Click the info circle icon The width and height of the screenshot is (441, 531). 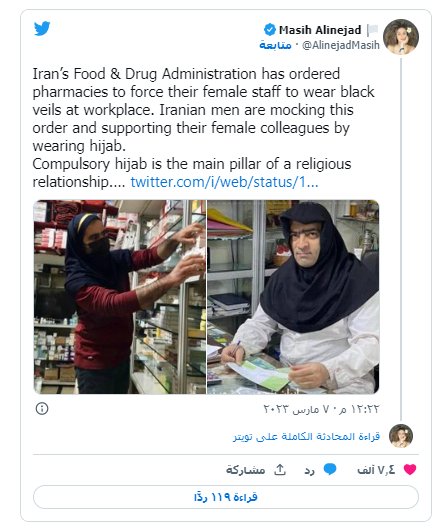42,408
